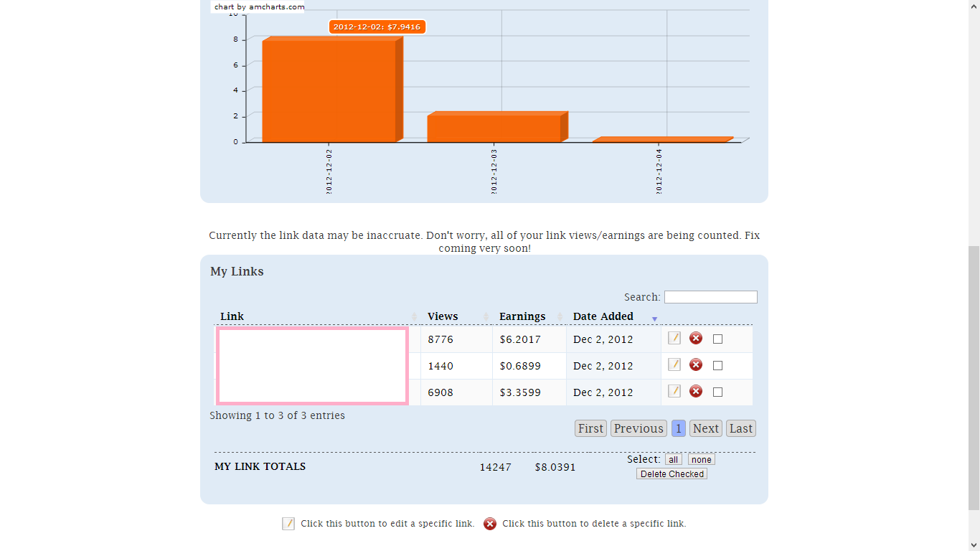
Task: Edit the link with 8776 views
Action: pos(674,338)
